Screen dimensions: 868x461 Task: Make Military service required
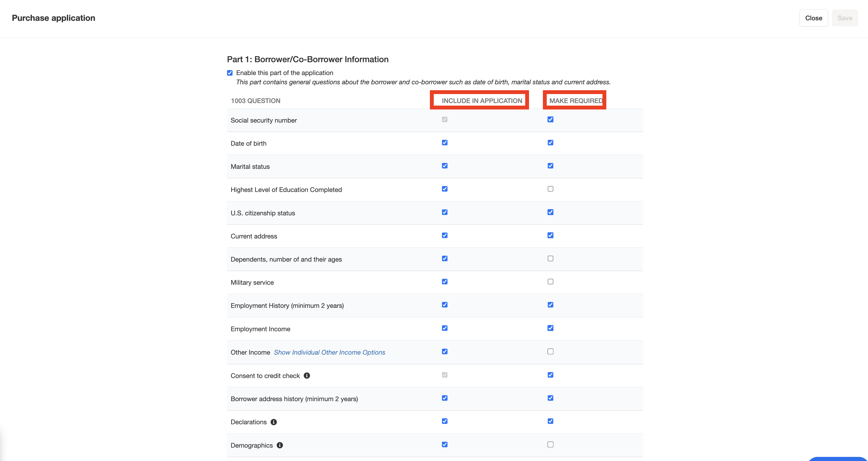550,282
